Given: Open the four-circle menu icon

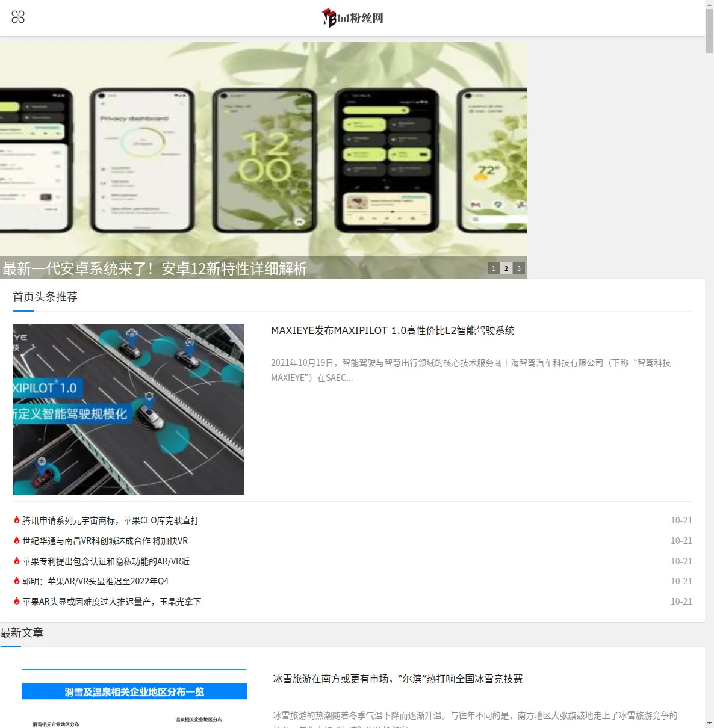Looking at the screenshot, I should coord(18,17).
